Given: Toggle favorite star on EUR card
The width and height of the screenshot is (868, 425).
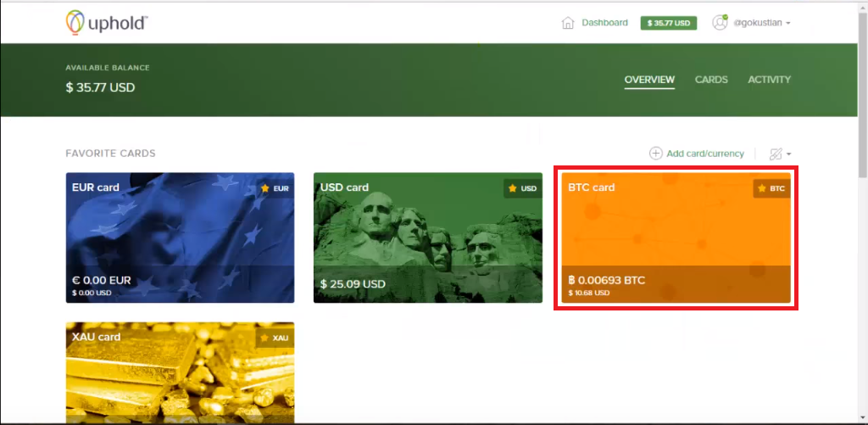Looking at the screenshot, I should 264,188.
